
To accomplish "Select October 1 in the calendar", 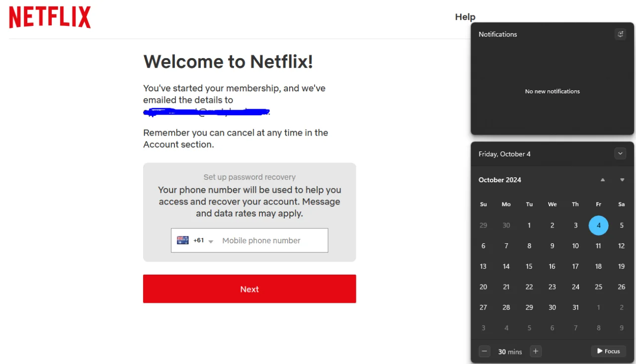I will (529, 225).
